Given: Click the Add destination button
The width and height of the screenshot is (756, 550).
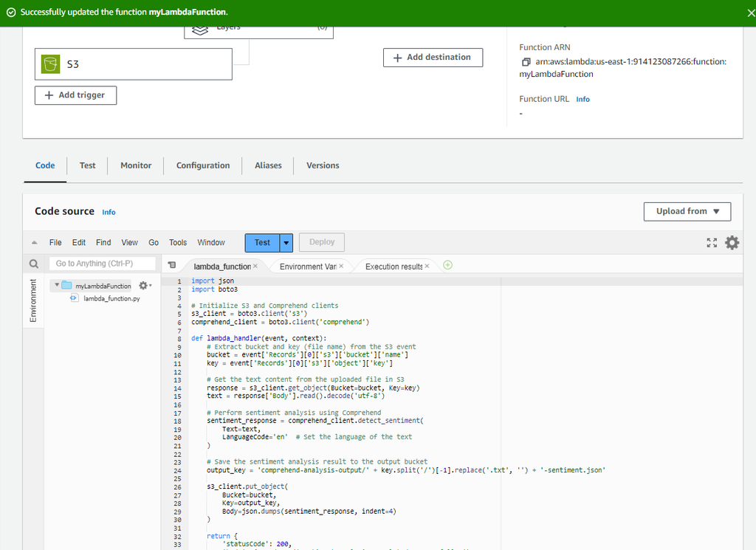Looking at the screenshot, I should tap(433, 57).
